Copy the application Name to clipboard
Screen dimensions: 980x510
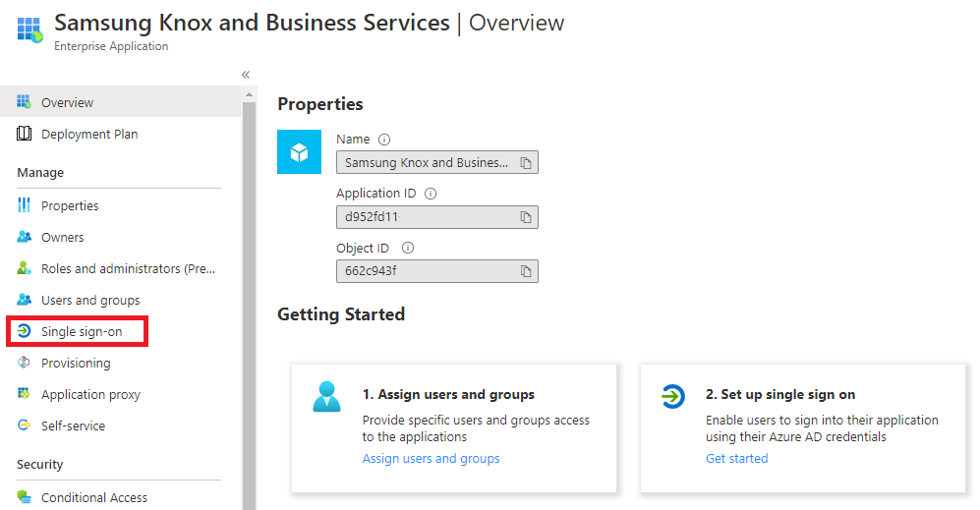(526, 162)
